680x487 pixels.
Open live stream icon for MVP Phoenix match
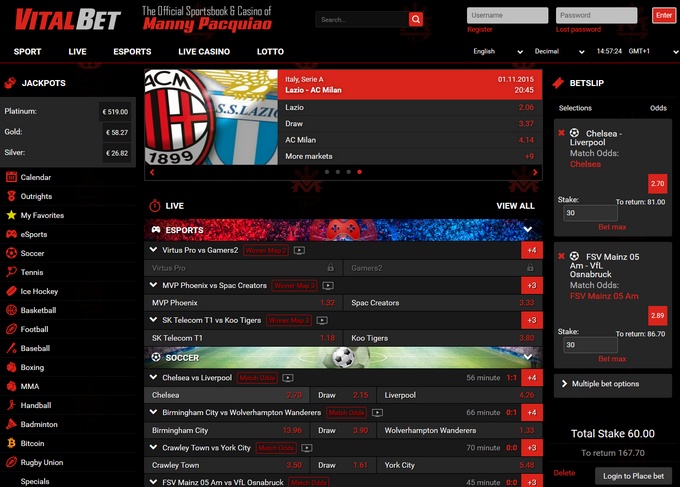[328, 285]
